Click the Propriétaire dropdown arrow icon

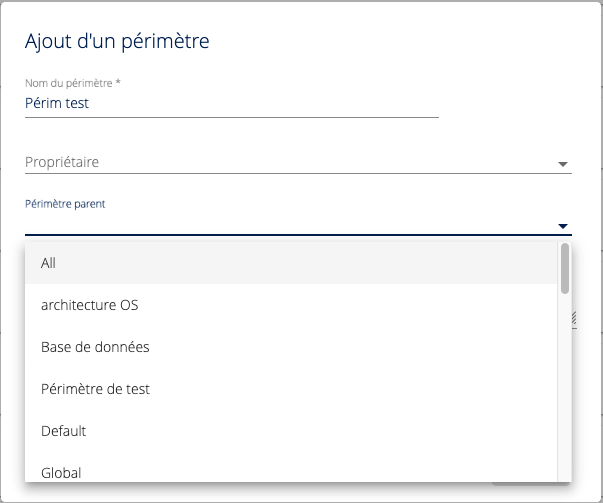tap(562, 164)
